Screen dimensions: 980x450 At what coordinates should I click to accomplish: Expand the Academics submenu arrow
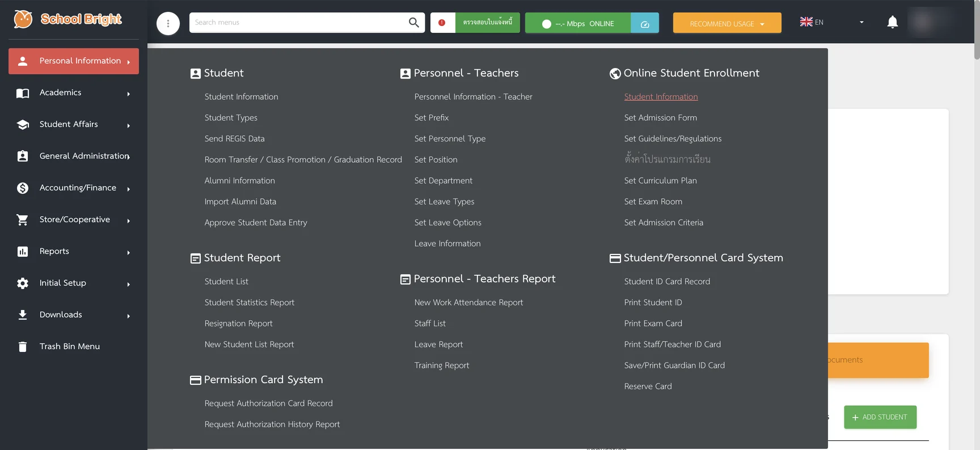tap(129, 94)
